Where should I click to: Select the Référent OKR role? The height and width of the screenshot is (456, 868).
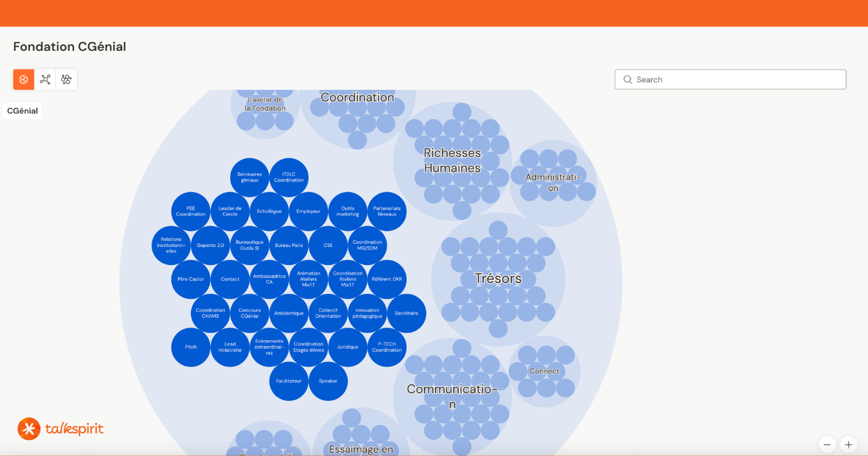pyautogui.click(x=387, y=279)
